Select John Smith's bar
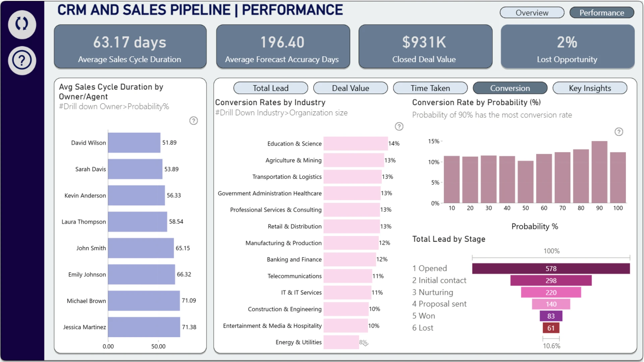This screenshot has width=644, height=362. click(x=141, y=248)
